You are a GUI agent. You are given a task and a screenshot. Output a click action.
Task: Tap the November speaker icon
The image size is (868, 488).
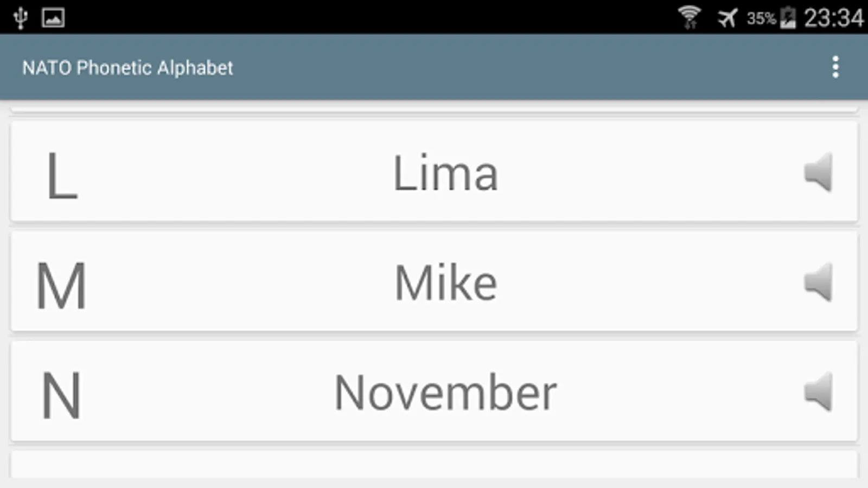coord(818,392)
